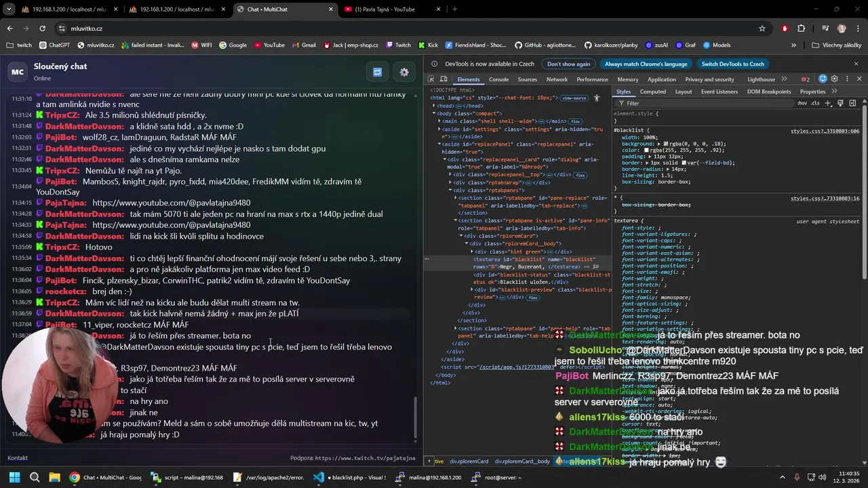Viewport: 868px width, 488px height.
Task: Go back with browser back arrow
Action: 10,28
